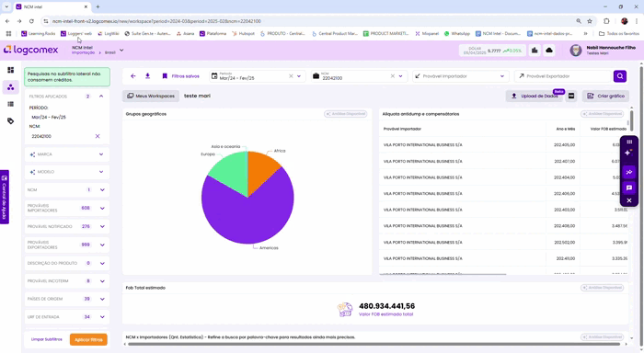Go back using the purple arrow icon

[133, 76]
